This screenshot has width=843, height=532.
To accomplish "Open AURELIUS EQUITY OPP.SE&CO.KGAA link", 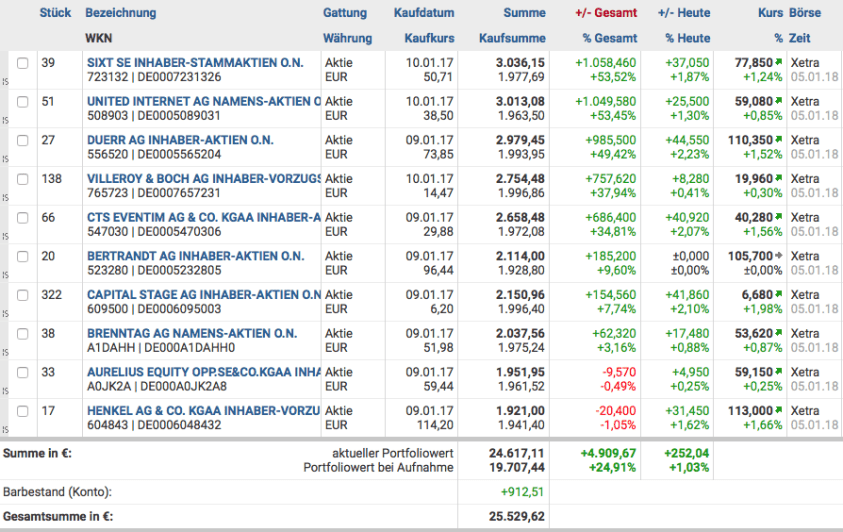I will tap(204, 372).
